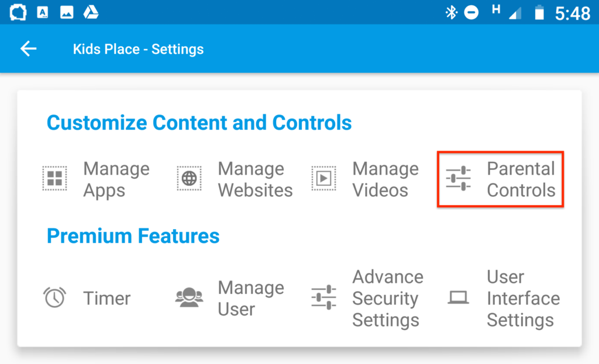Viewport: 599px width, 364px height.
Task: Tap the Manage Videos play icon
Action: (x=323, y=178)
